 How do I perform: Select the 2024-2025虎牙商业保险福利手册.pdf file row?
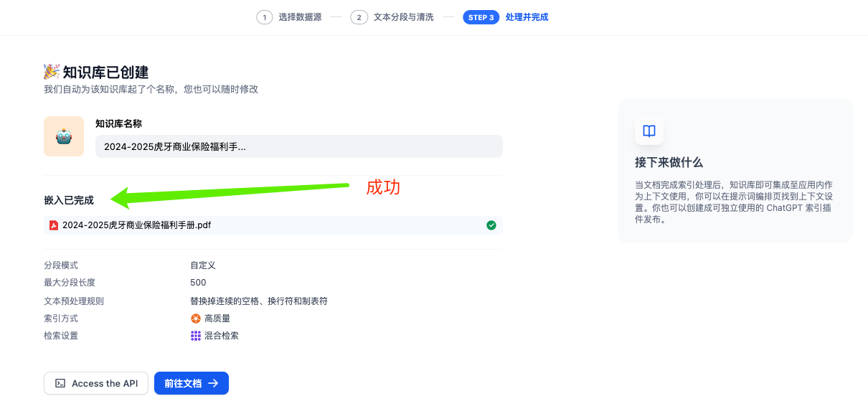click(273, 225)
